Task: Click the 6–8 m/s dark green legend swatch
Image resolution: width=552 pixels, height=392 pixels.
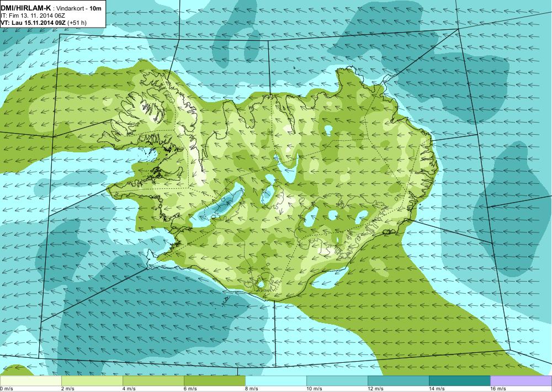Action: coord(214,381)
